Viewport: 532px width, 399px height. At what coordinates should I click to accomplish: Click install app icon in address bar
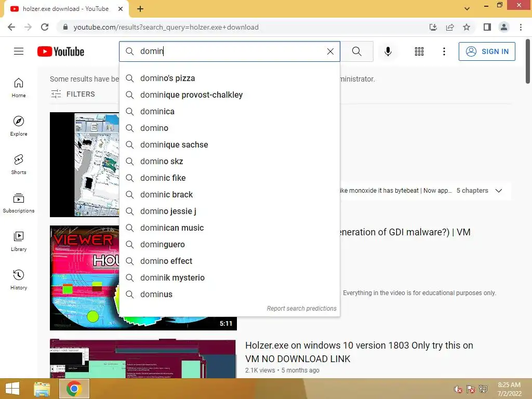tap(433, 27)
